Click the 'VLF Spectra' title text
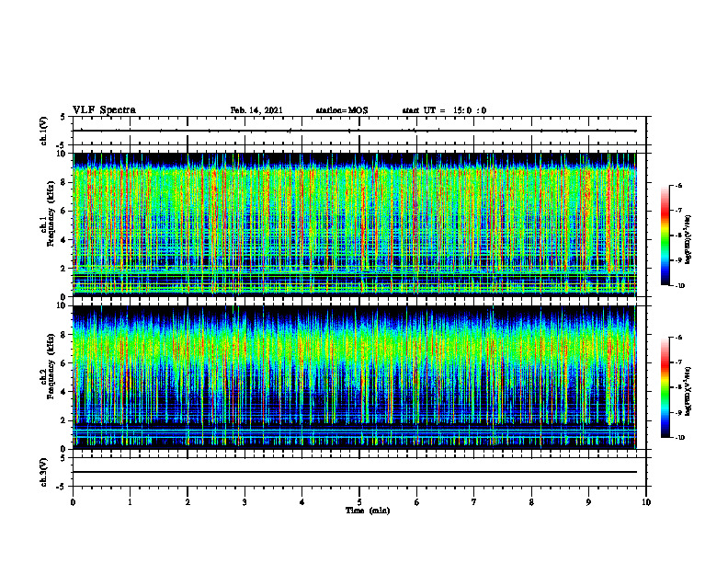Image resolution: width=728 pixels, height=563 pixels. pos(104,110)
